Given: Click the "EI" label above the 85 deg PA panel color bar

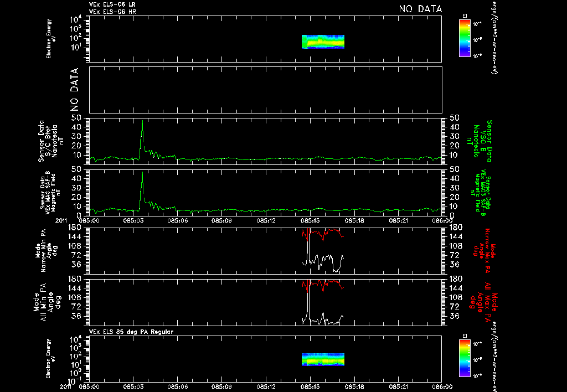Looking at the screenshot, I should (465, 336).
